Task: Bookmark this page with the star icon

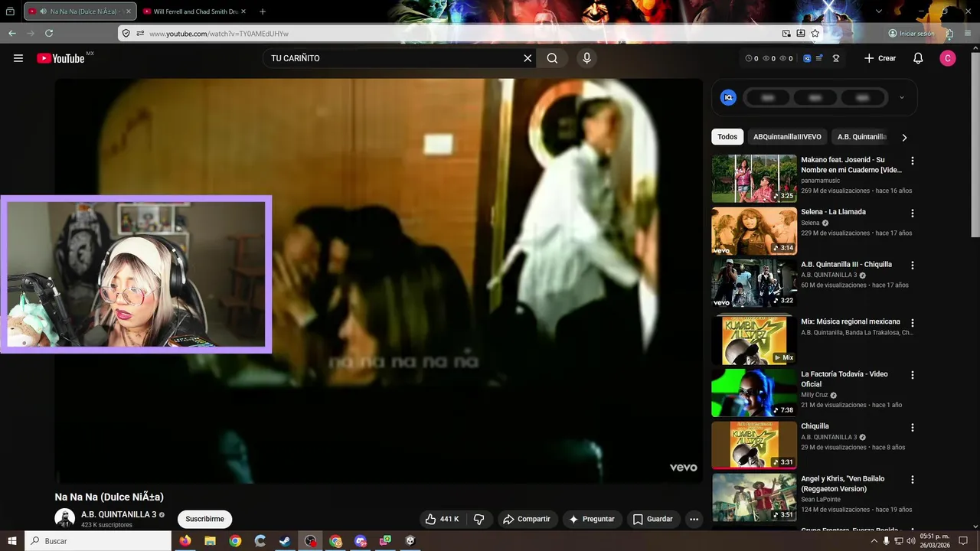Action: tap(815, 34)
